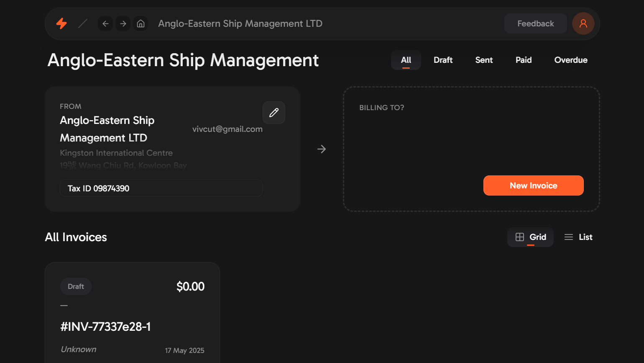Create a New Invoice
The width and height of the screenshot is (644, 363).
pyautogui.click(x=534, y=185)
